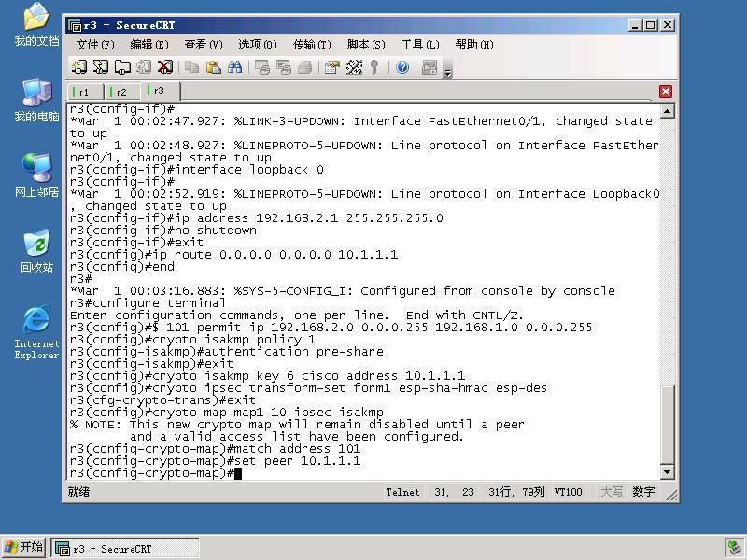This screenshot has height=560, width=747.
Task: Switch to the r2 session tab
Action: tap(122, 91)
